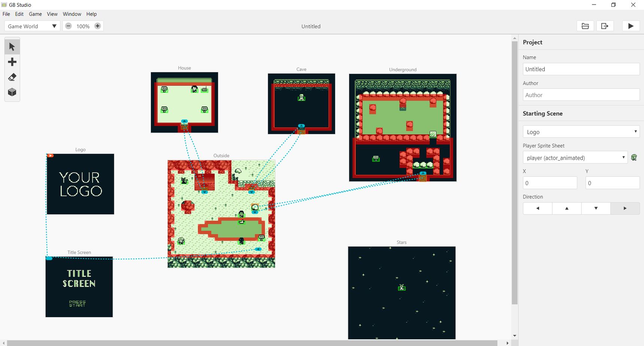Image resolution: width=644 pixels, height=346 pixels.
Task: Click the player sprite preview icon
Action: (634, 157)
